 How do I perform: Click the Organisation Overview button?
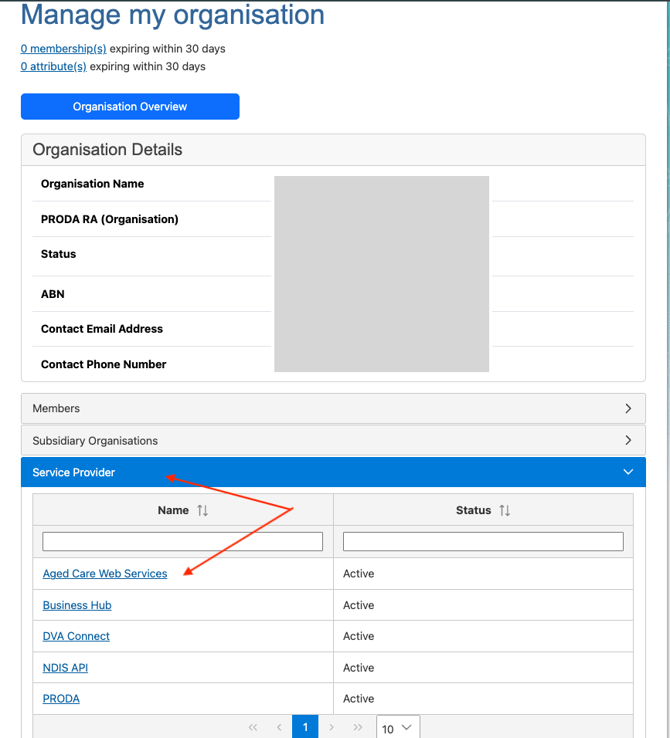[x=130, y=106]
